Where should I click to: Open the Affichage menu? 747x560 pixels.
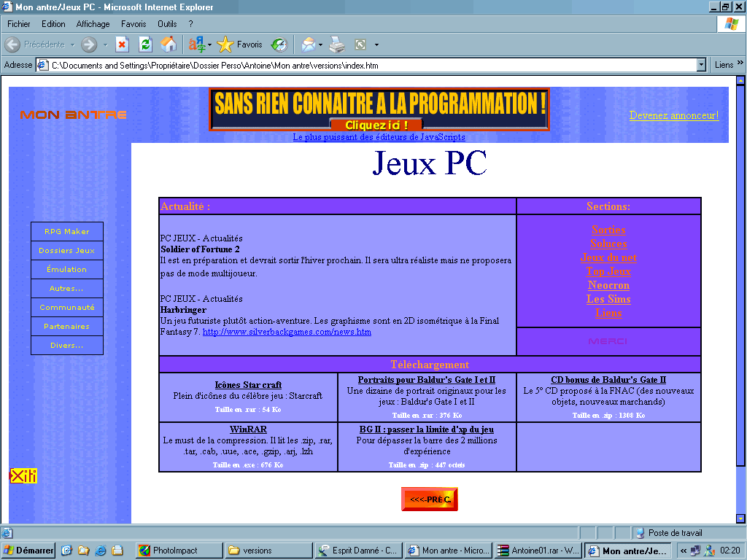(x=93, y=24)
